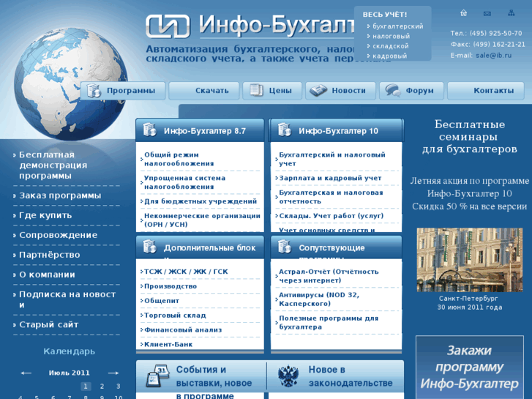
Task: Select day 1 in the calendar
Action: (x=86, y=386)
